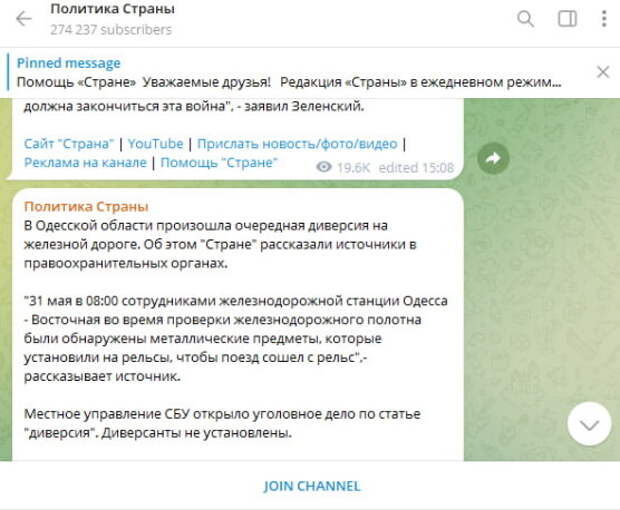Click the edited 15:08 timestamp

coord(416,168)
